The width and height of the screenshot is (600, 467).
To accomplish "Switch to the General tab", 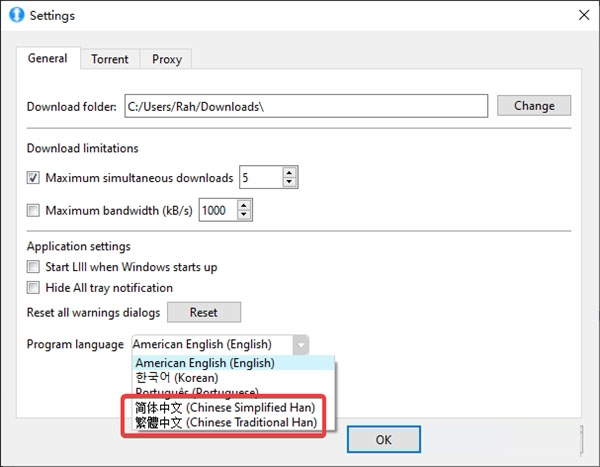I will click(47, 59).
